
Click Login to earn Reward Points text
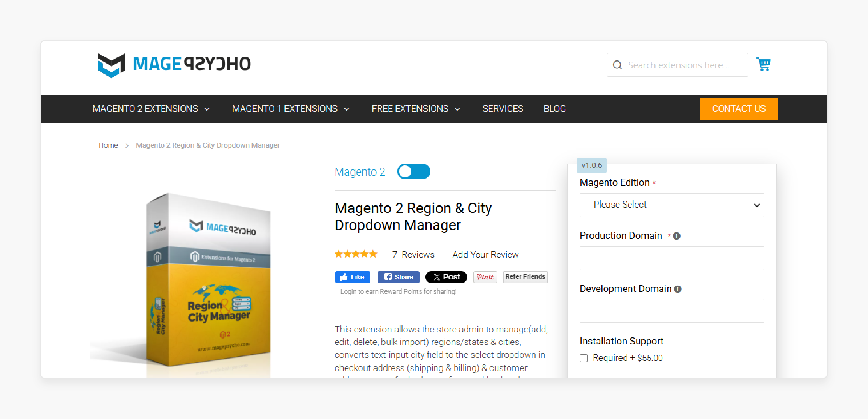[399, 291]
